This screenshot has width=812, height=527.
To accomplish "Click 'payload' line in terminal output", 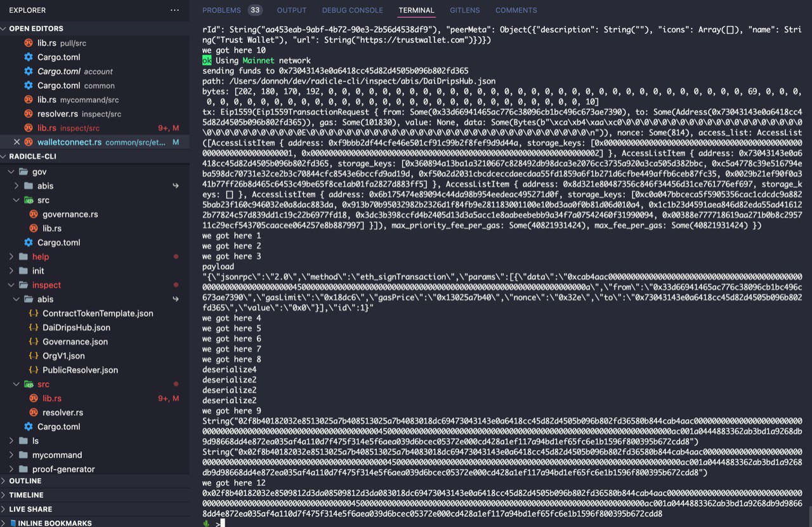I will (218, 267).
